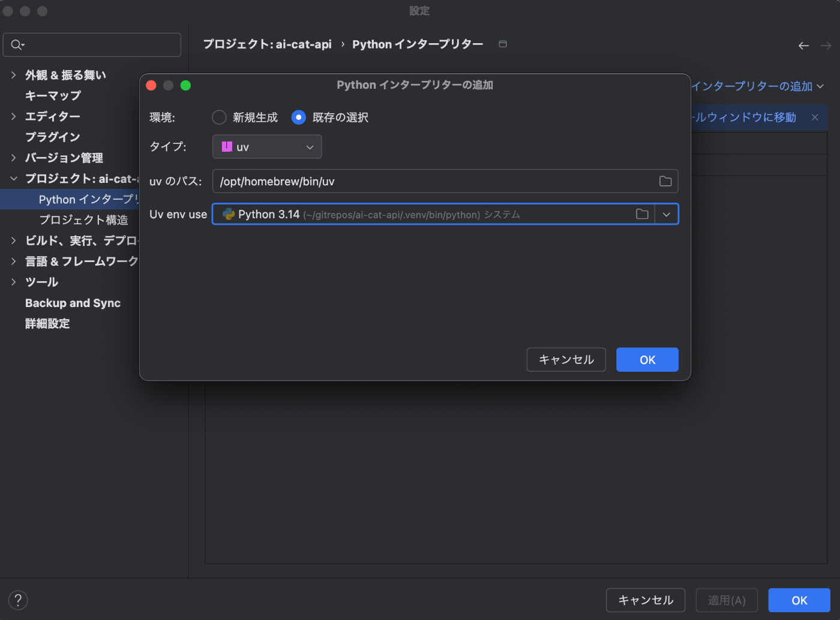
Task: Select プラグイン in settings tree
Action: point(53,137)
